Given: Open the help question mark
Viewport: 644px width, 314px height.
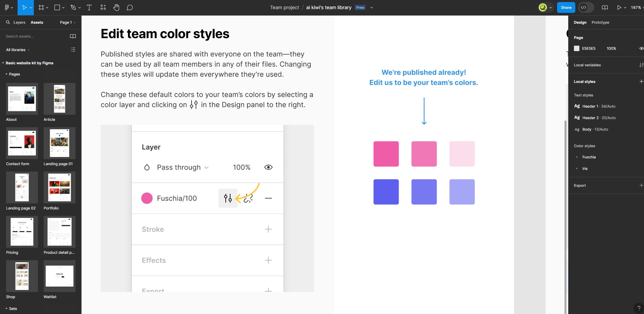Looking at the screenshot, I should pos(639,308).
